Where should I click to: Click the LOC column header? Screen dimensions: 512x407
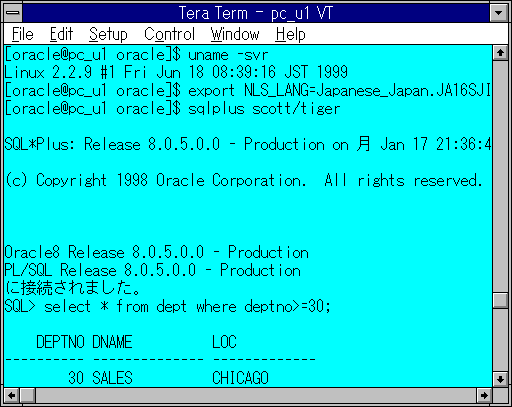(x=224, y=342)
